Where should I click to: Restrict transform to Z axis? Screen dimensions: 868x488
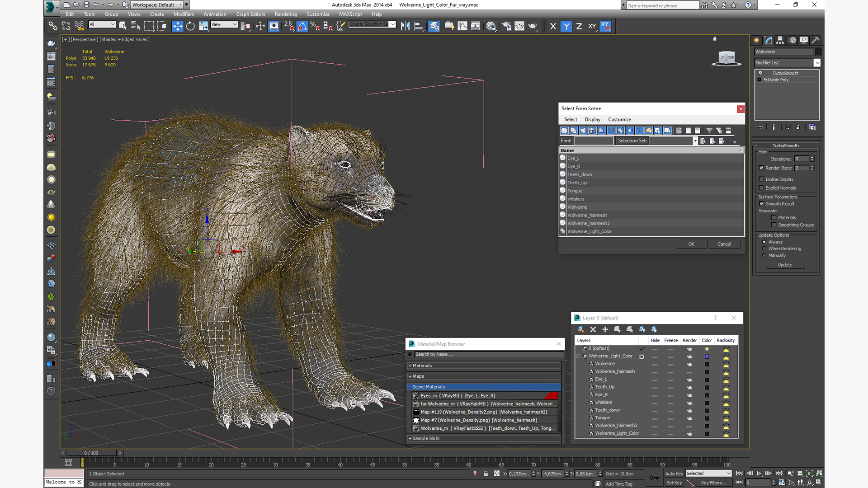coord(579,26)
